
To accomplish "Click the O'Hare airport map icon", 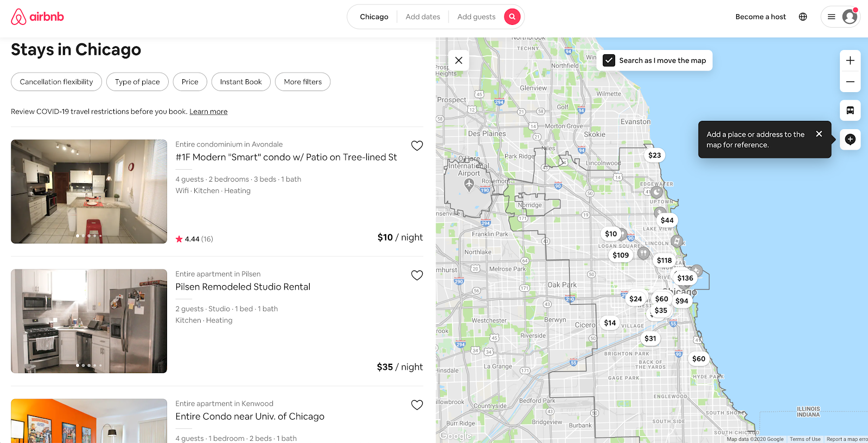I will tap(469, 184).
